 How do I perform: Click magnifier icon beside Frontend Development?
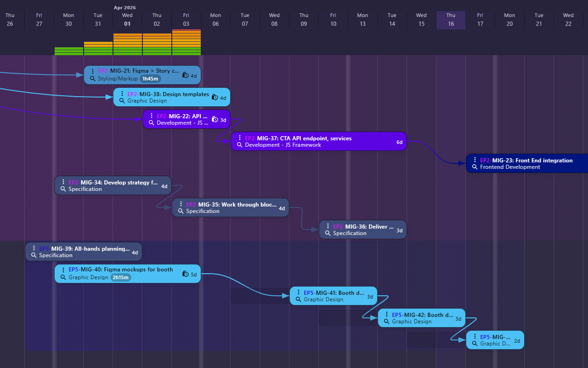475,167
